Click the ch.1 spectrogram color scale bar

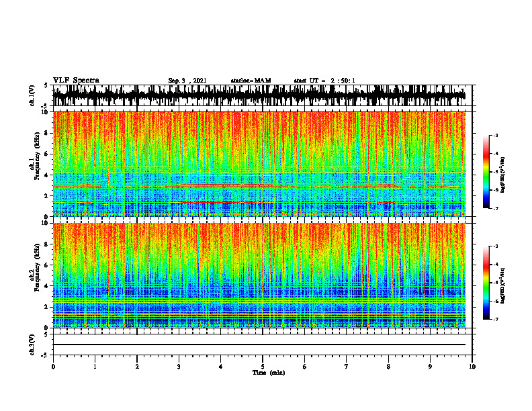pos(486,172)
